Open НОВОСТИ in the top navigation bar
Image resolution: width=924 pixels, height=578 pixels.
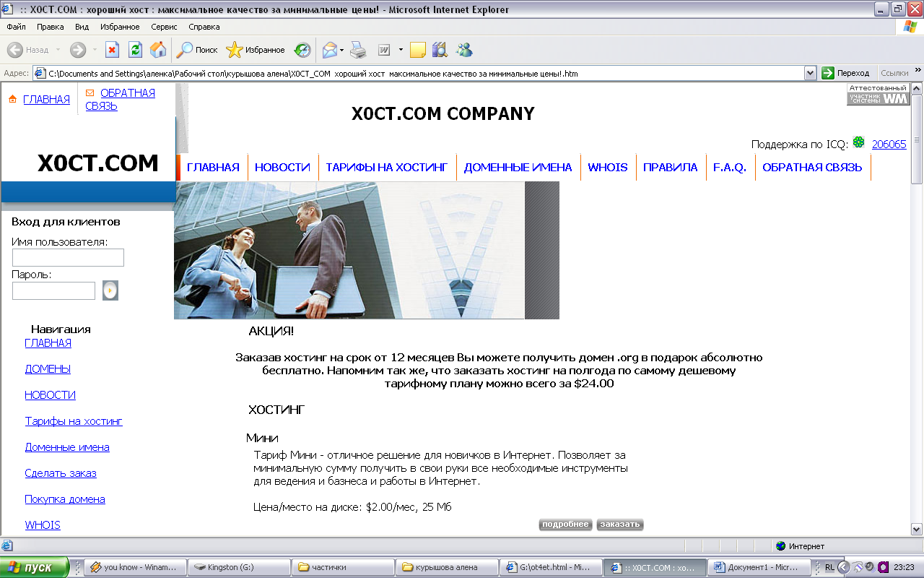(x=282, y=168)
